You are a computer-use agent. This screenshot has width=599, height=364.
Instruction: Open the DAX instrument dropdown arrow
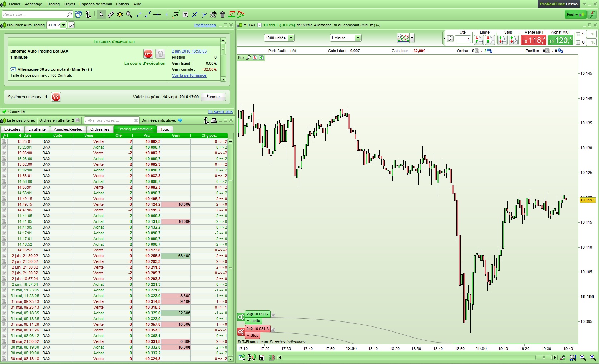tap(245, 25)
